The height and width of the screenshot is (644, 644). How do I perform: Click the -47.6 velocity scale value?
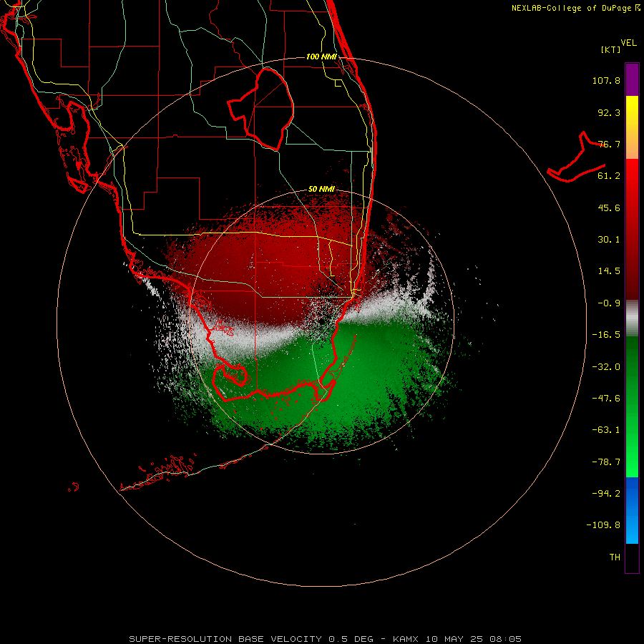606,399
